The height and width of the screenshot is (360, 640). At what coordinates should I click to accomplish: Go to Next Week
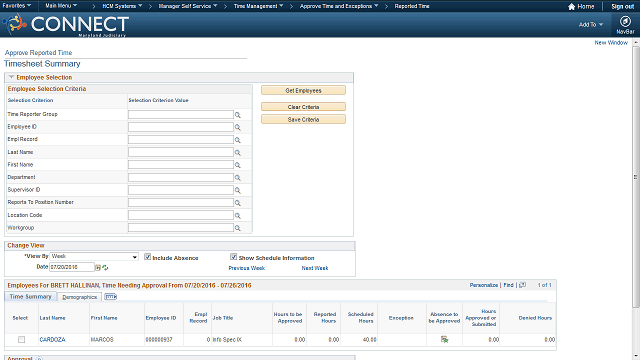coord(315,268)
